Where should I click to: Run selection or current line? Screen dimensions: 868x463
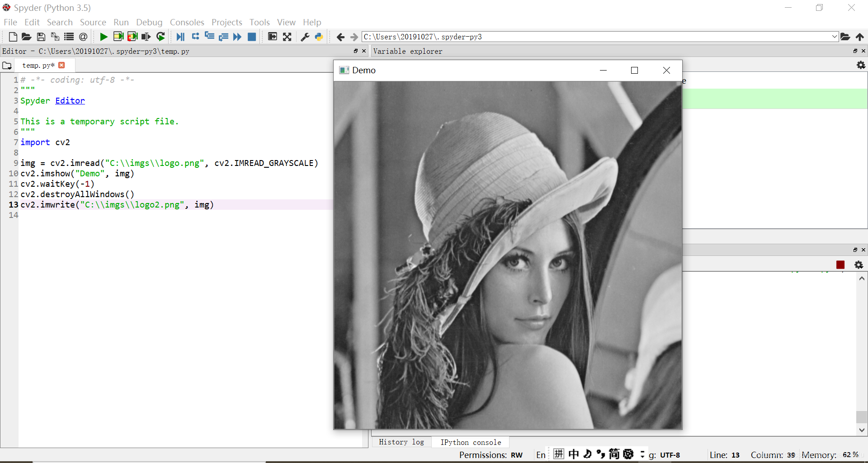coord(146,37)
